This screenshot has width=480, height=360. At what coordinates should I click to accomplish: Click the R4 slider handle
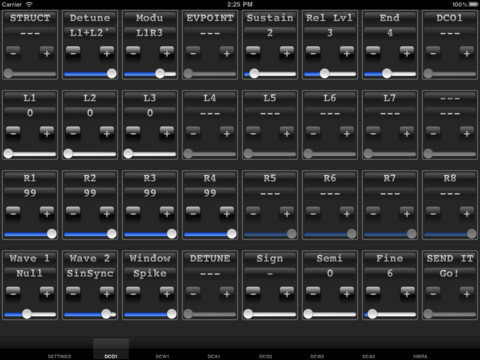click(232, 234)
